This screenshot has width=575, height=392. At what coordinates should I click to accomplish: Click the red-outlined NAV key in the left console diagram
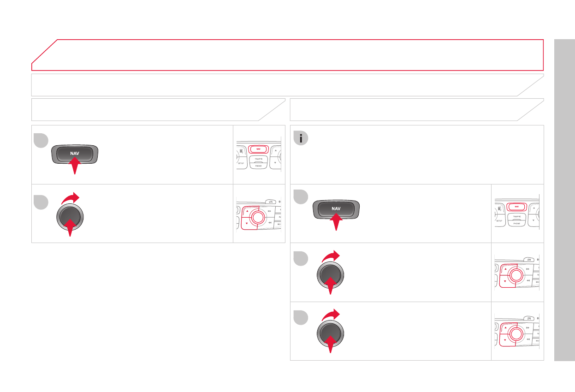[258, 149]
